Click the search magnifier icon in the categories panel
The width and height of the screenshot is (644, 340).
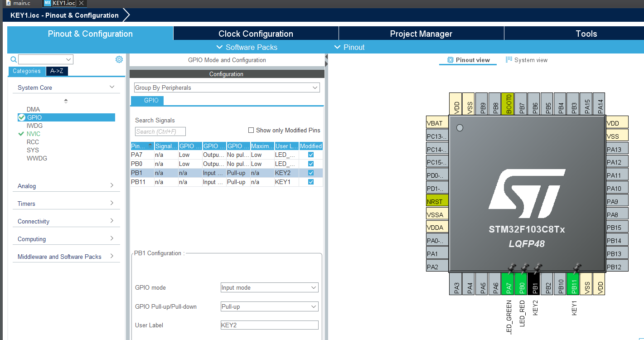point(14,59)
